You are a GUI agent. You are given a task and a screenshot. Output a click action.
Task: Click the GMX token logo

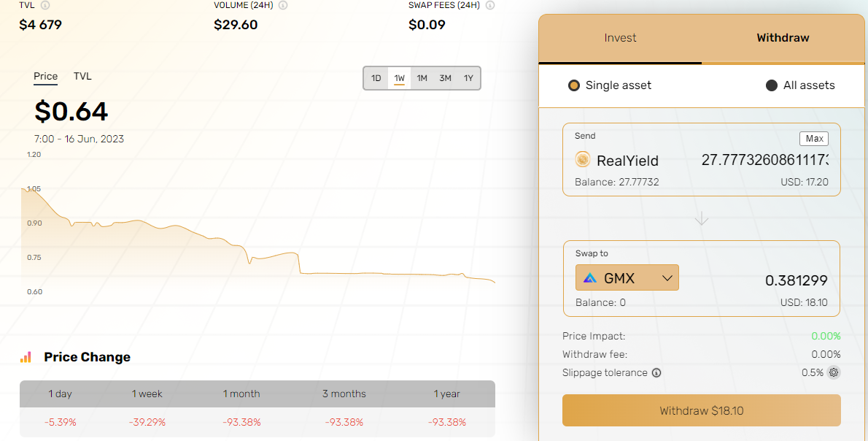[x=589, y=278]
